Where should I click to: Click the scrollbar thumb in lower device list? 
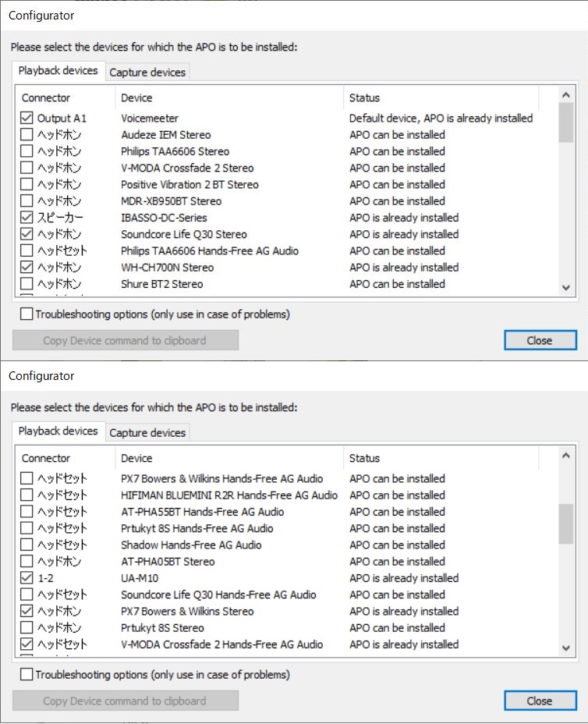[x=566, y=523]
